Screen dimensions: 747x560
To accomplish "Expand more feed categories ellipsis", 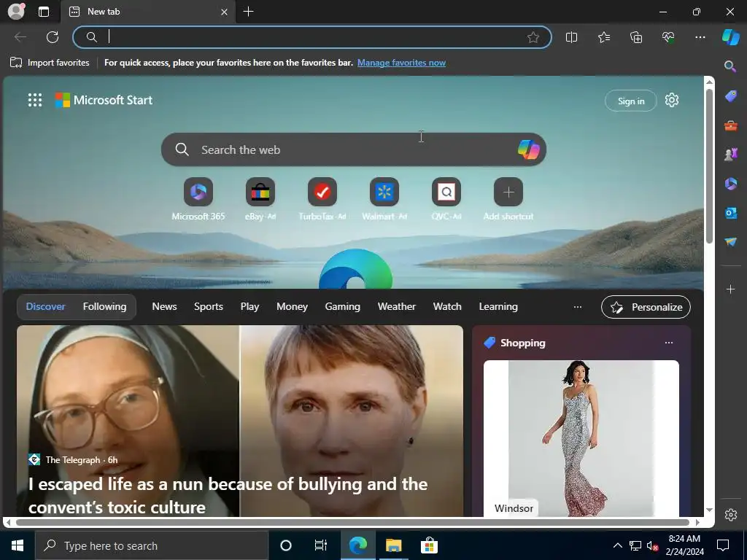I will tap(578, 307).
